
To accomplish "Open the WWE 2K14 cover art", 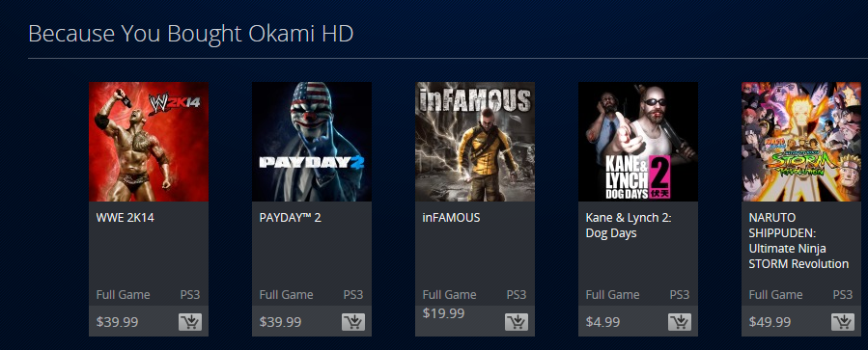I will tap(149, 142).
